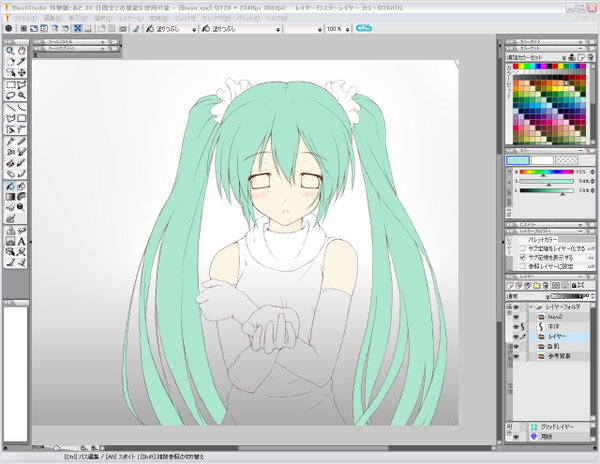The width and height of the screenshot is (600, 464).
Task: Open the レイヤー menu
Action: 131,18
